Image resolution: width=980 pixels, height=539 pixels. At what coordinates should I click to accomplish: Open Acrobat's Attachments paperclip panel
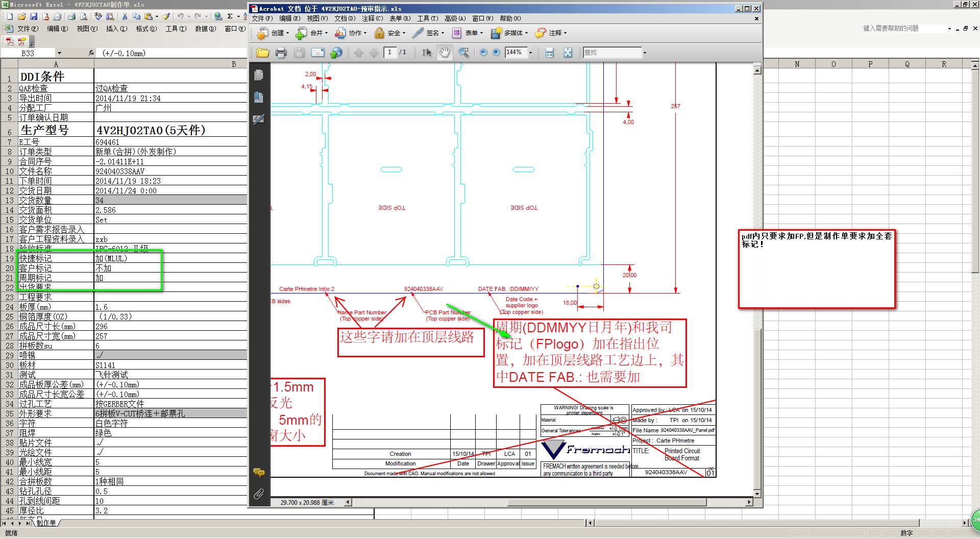259,494
